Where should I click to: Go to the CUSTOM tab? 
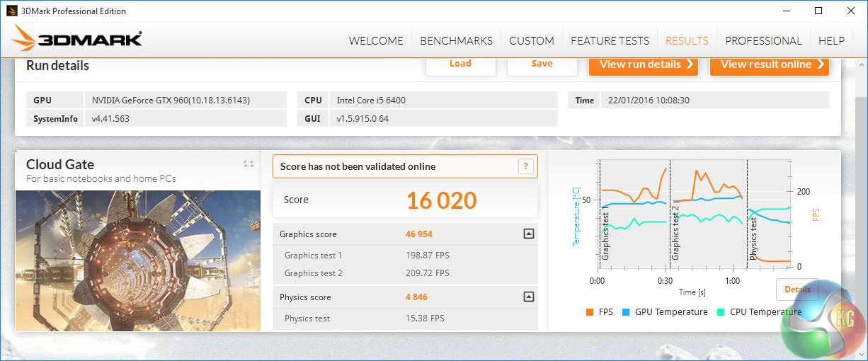[531, 41]
